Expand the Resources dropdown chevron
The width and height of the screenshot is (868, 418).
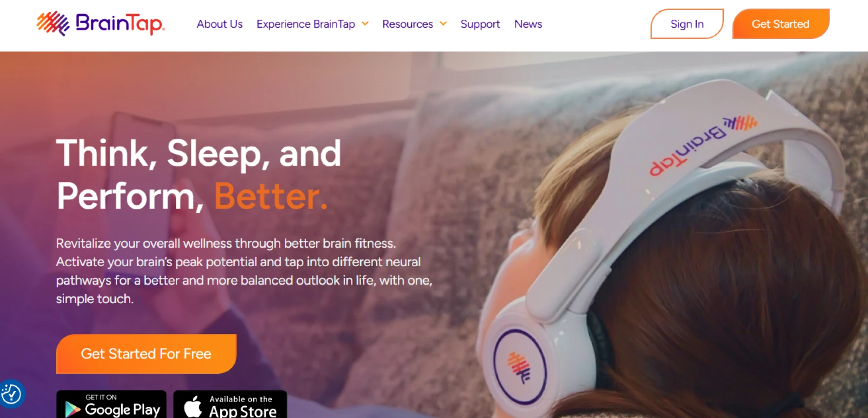tap(443, 23)
